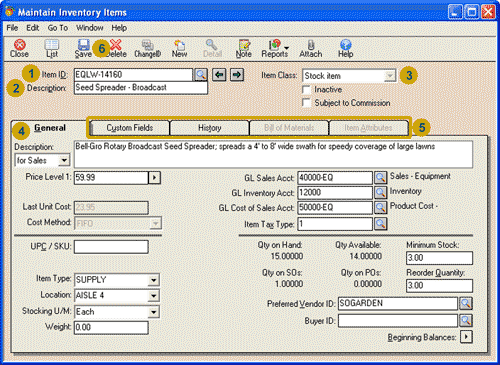Open the GL Inventory Acct lookup
Screen dimensions: 500x365
click(380, 193)
